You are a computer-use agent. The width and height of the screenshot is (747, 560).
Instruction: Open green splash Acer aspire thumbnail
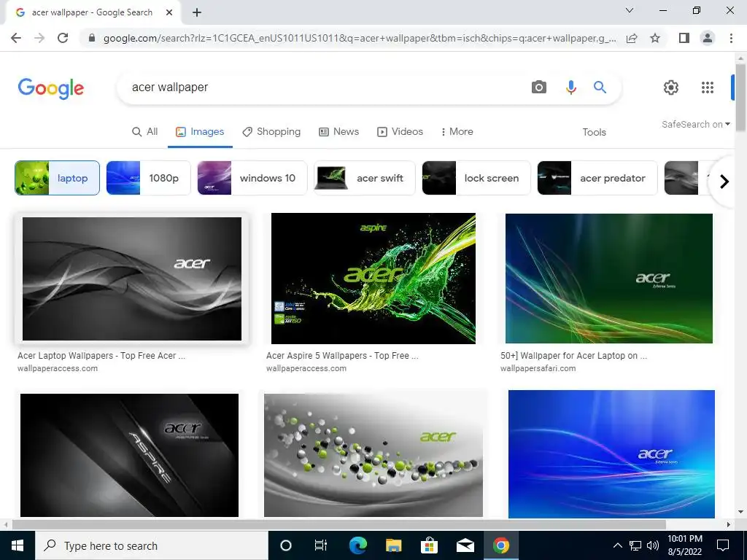coord(373,278)
